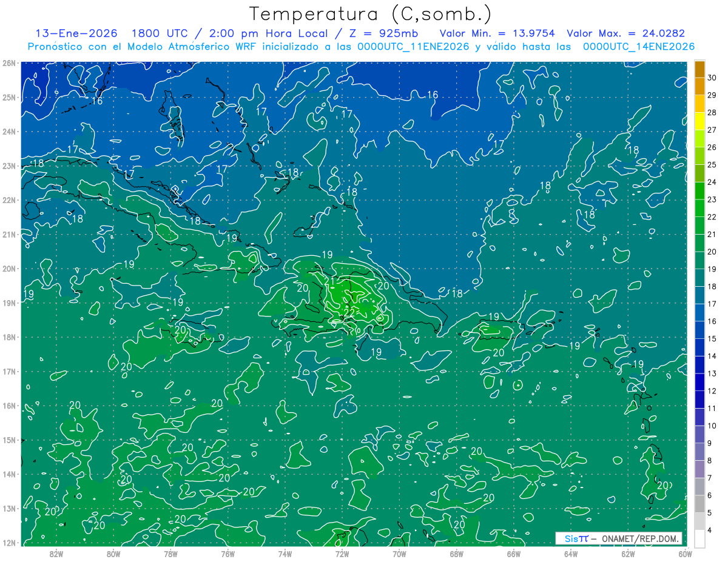Click the title 'Temperatura (C,somb.)'
This screenshot has height=562, width=728.
371,14
